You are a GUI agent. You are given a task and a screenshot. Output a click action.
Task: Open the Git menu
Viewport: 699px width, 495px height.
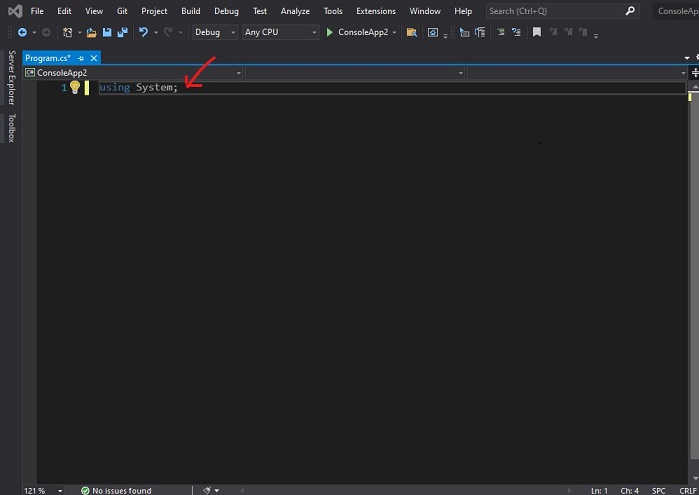[122, 11]
